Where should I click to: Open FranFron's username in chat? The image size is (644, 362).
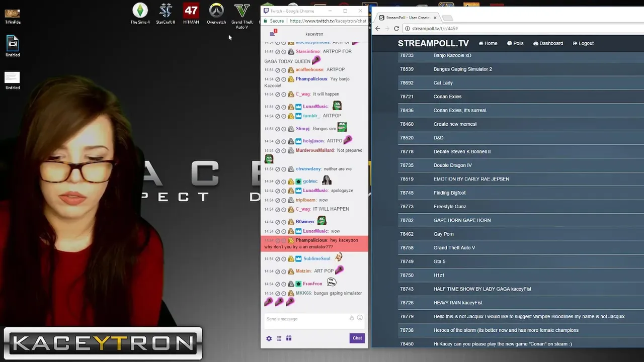point(312,284)
